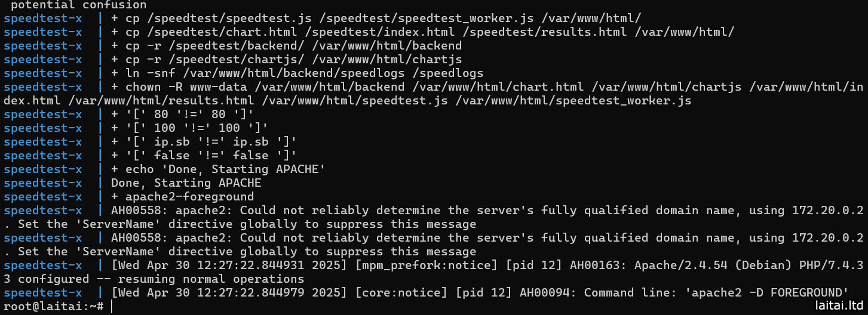Select the 'cp -r /speedtest/backend/' line
The height and width of the screenshot is (315, 868).
click(x=286, y=46)
